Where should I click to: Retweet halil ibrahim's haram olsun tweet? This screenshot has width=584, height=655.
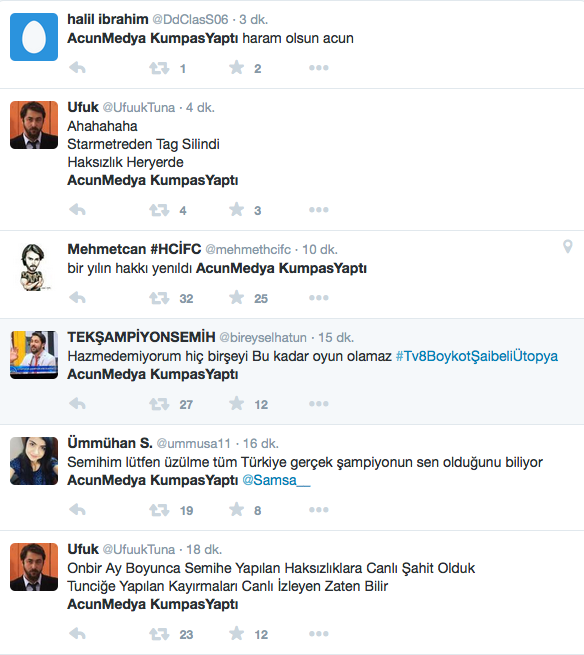coord(159,68)
